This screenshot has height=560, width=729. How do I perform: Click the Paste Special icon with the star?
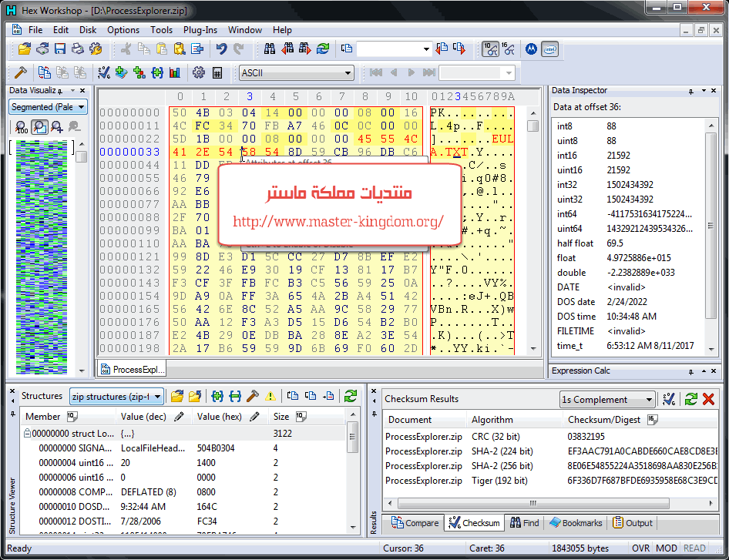point(180,49)
